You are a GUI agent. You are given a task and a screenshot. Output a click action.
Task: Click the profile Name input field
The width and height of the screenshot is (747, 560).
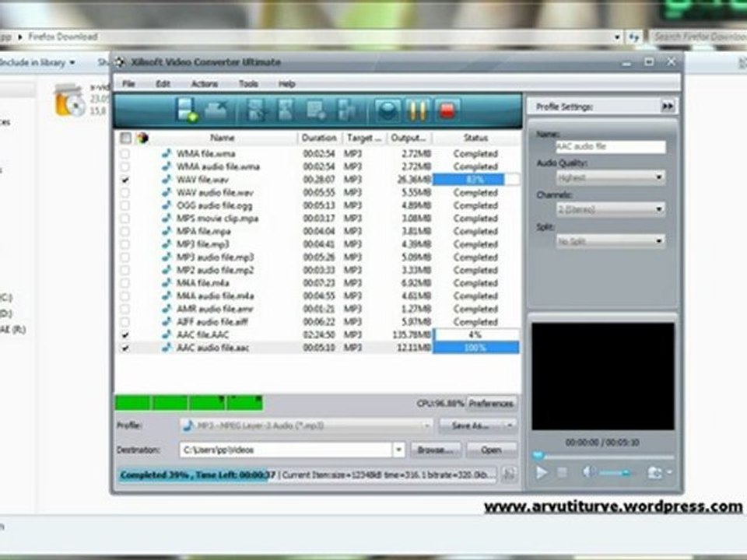click(611, 147)
